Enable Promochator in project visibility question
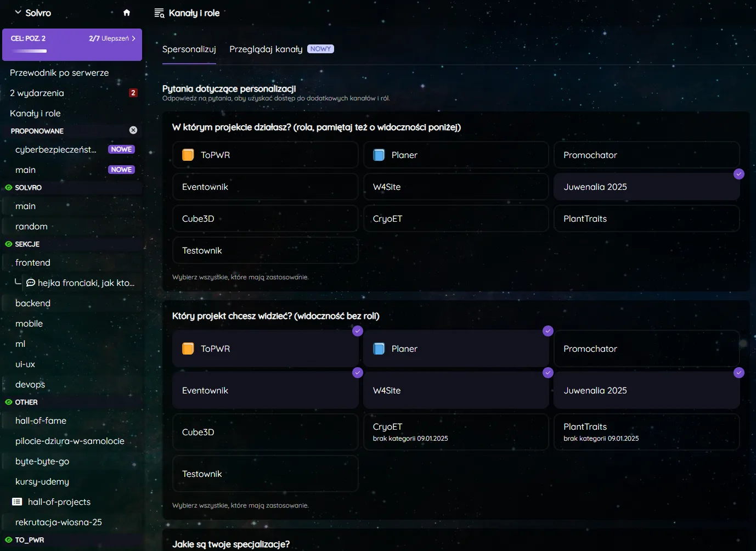The width and height of the screenshot is (756, 551). coord(646,349)
